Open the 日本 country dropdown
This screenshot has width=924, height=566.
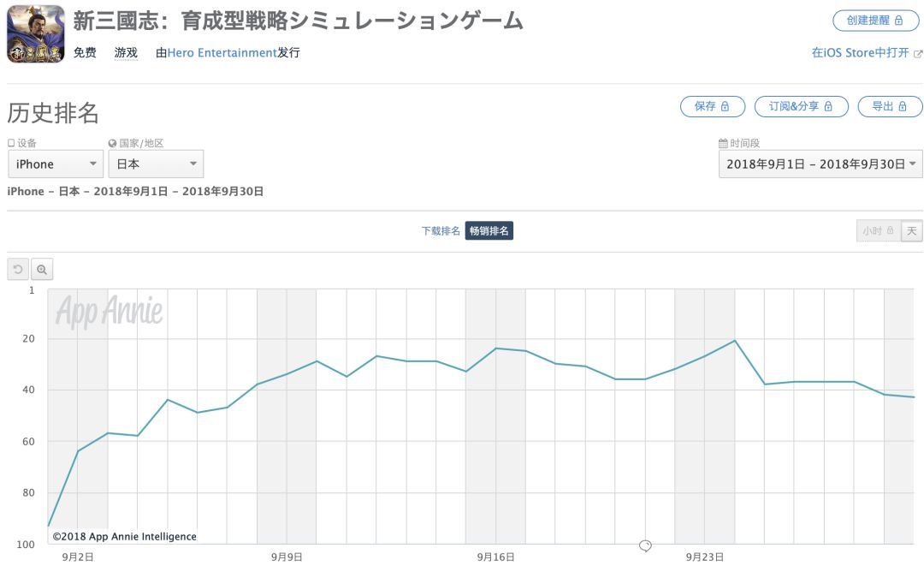[x=156, y=164]
